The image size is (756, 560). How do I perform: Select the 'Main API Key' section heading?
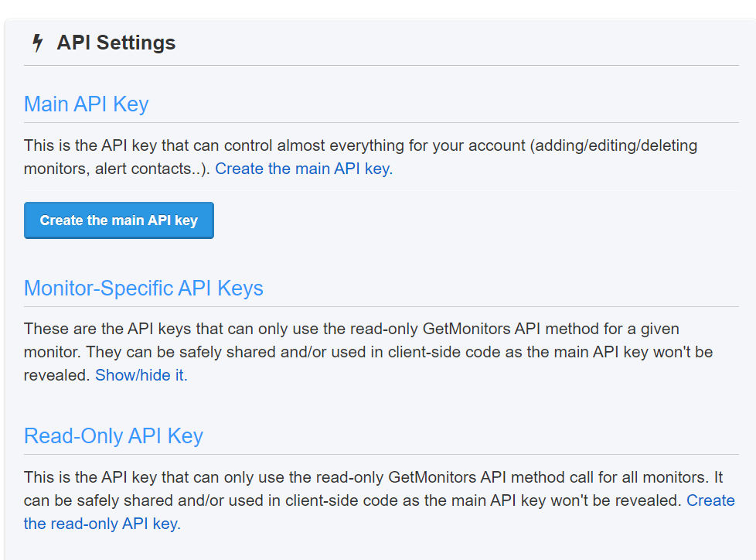pyautogui.click(x=86, y=104)
